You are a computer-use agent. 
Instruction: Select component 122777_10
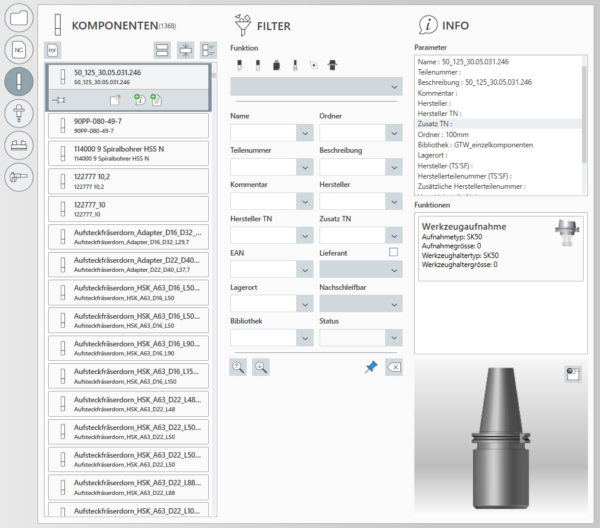[x=129, y=209]
